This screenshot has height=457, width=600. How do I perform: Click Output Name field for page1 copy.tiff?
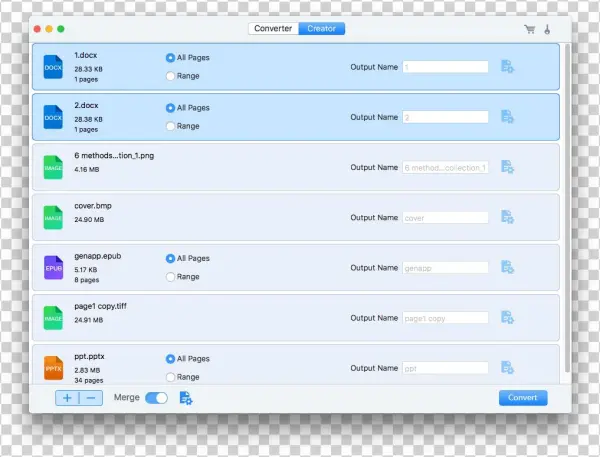(445, 317)
